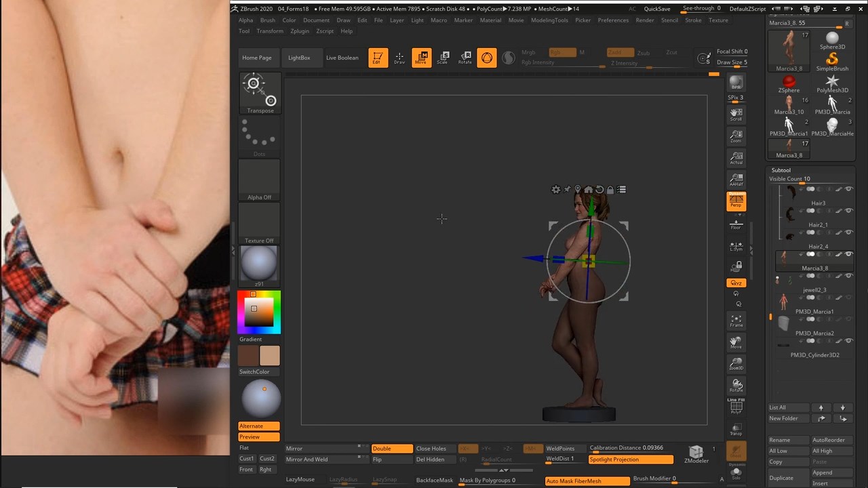The image size is (868, 488).
Task: Open the Stroke menu
Action: click(x=693, y=20)
